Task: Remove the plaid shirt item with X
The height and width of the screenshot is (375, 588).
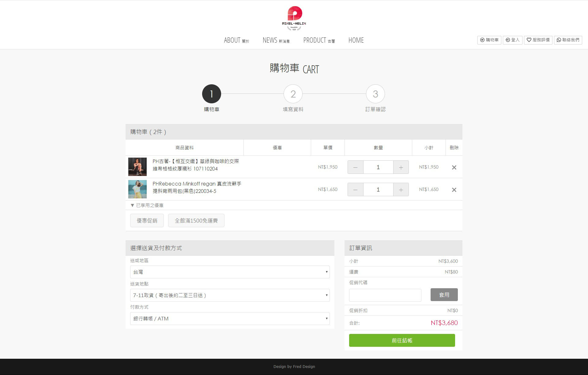Action: click(x=454, y=167)
